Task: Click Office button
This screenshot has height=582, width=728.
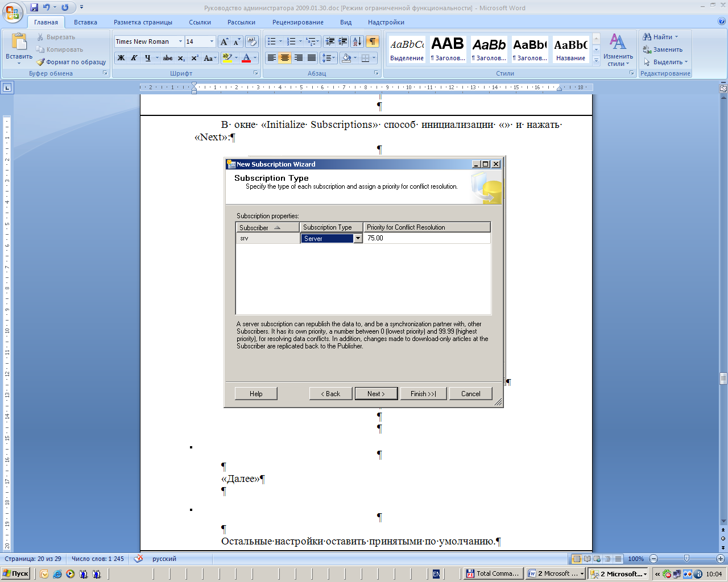Action: 13,13
